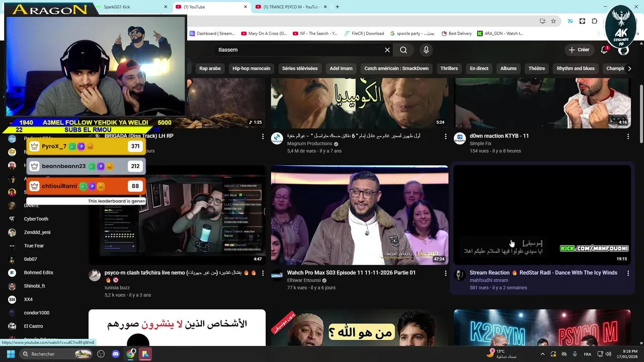Open sporcle party bookmark

point(412,34)
